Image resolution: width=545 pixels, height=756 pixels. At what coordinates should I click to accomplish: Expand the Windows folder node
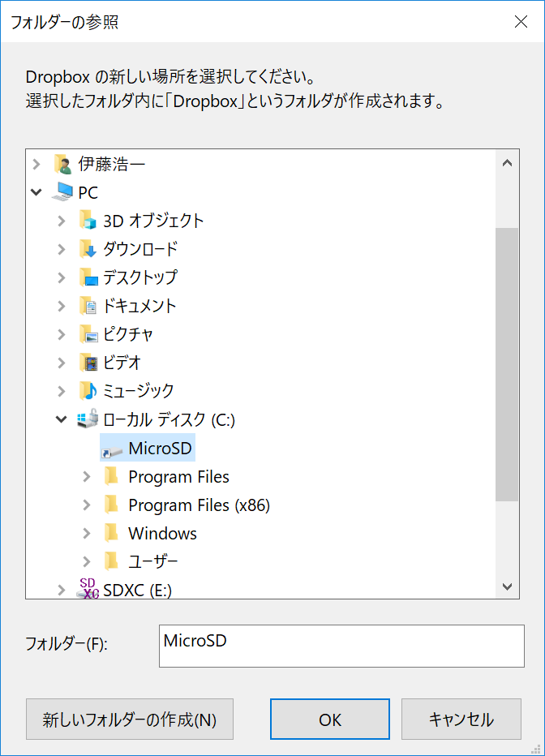[x=86, y=534]
